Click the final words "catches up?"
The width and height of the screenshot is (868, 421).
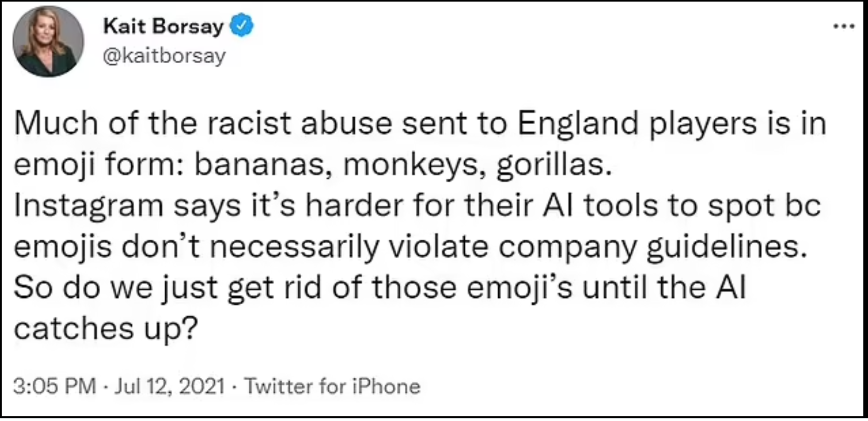click(x=106, y=329)
